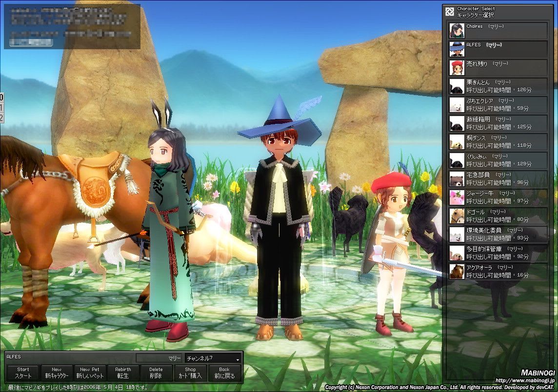This screenshot has height=392, width=558.
Task: Click the last played time status text
Action: click(78, 388)
